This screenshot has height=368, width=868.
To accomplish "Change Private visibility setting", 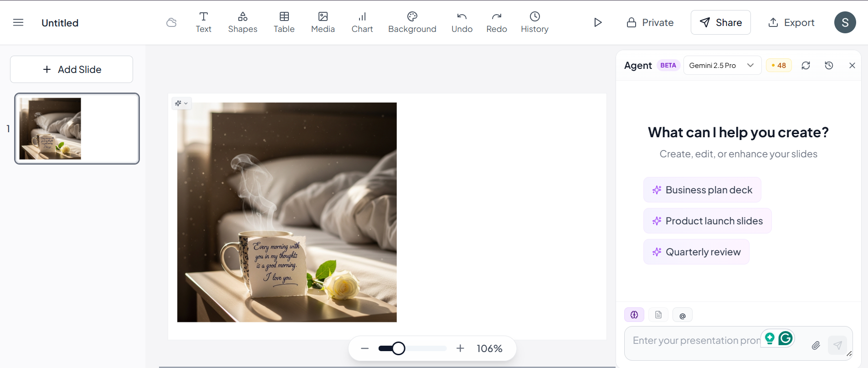I will [x=650, y=22].
